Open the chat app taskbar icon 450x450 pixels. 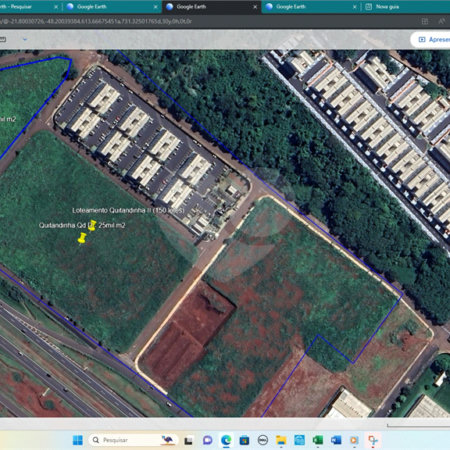208,440
